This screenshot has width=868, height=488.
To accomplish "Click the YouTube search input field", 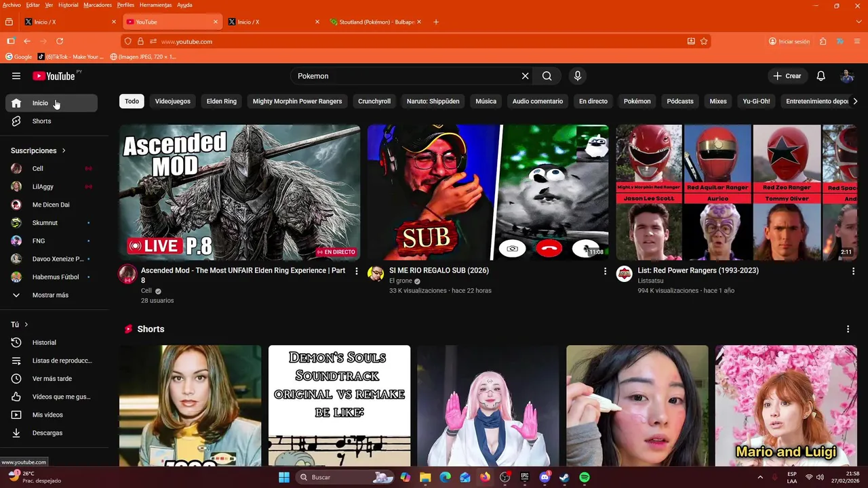I will (x=407, y=76).
